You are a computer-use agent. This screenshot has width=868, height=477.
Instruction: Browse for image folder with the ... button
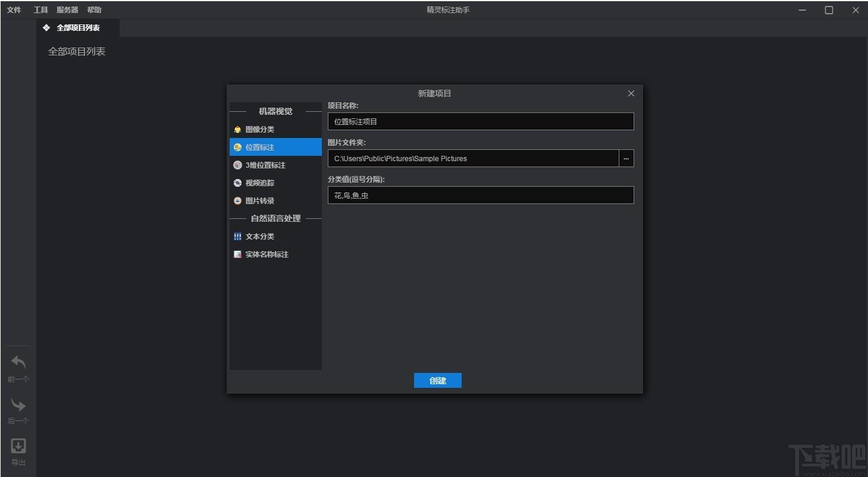[626, 159]
